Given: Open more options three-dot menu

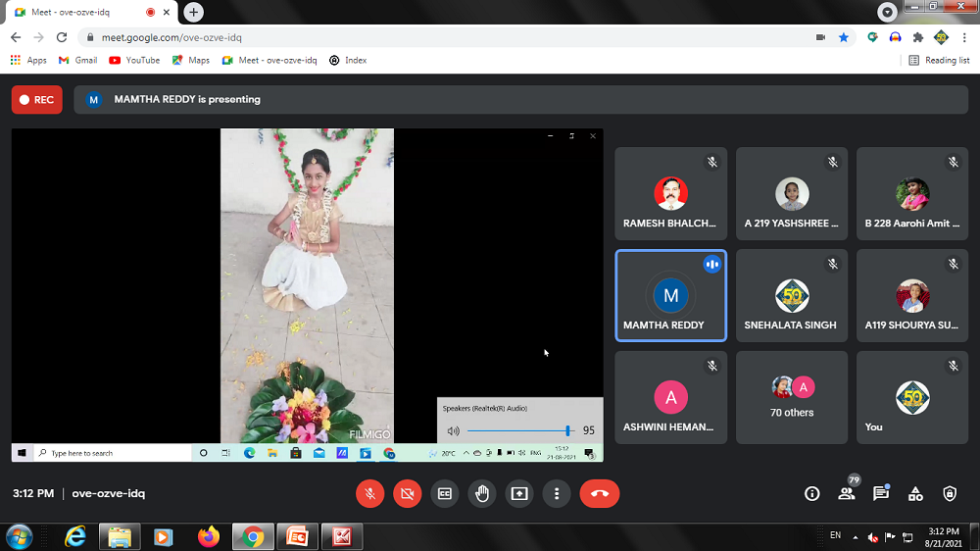Looking at the screenshot, I should click(556, 494).
